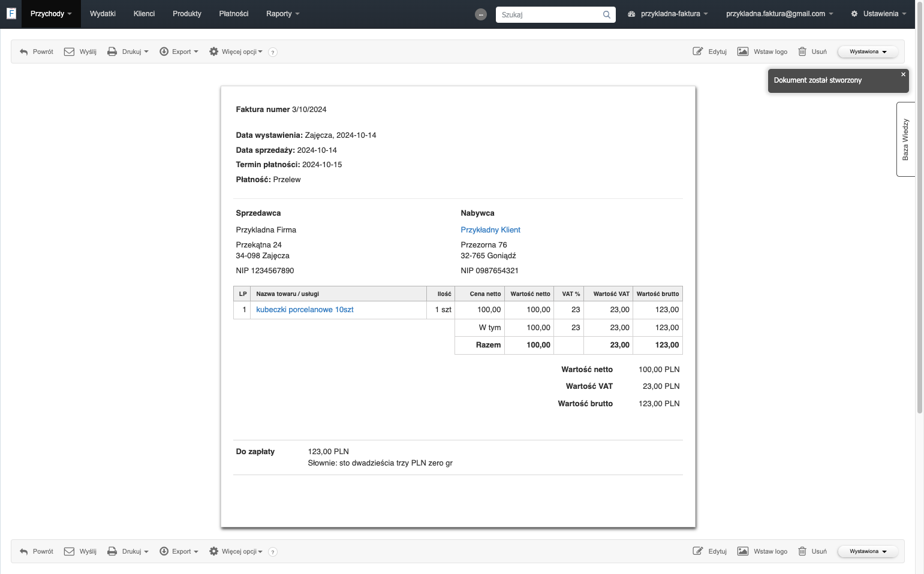This screenshot has height=574, width=924.
Task: Click the magnifying glass search icon
Action: coord(607,14)
